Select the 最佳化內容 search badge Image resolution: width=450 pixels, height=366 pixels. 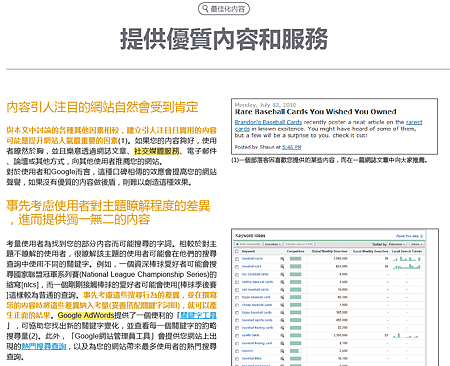pyautogui.click(x=224, y=9)
